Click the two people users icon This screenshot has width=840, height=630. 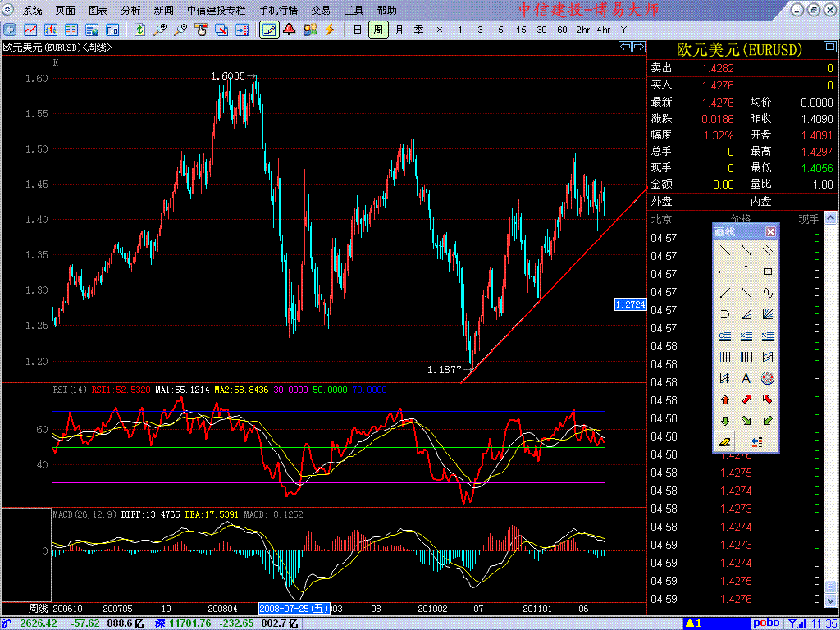(309, 30)
